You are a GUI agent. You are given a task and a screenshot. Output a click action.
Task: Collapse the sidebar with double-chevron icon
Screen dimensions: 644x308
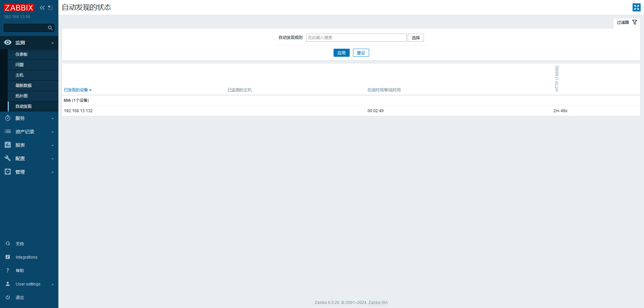pyautogui.click(x=42, y=8)
